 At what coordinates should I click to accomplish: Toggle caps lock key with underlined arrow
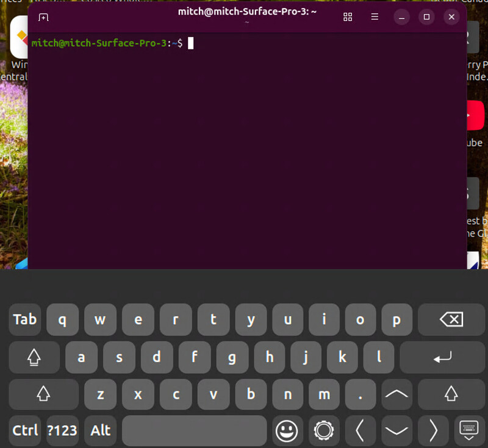pos(34,357)
